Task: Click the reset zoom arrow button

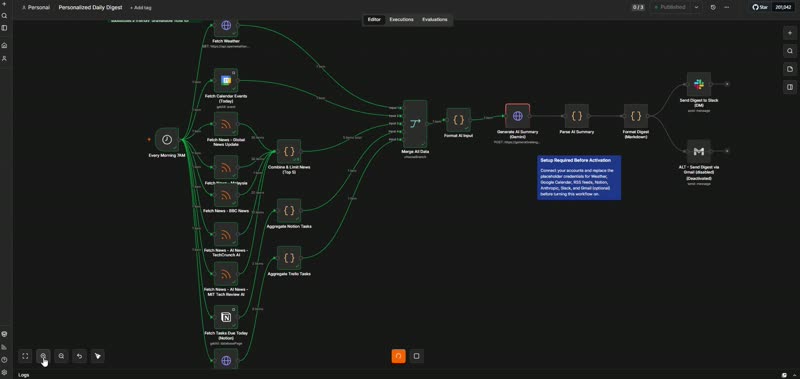Action: click(x=79, y=356)
